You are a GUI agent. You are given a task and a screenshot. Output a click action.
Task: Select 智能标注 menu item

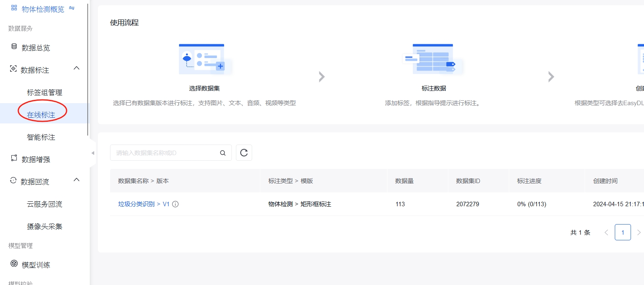point(41,137)
